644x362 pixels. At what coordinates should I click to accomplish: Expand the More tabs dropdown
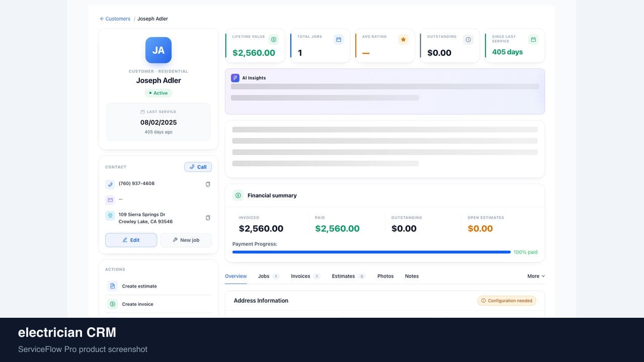pos(536,276)
